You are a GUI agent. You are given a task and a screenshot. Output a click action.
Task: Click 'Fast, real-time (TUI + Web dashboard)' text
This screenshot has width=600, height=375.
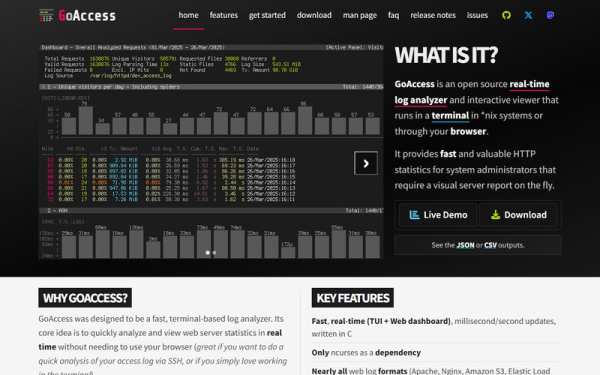381,321
